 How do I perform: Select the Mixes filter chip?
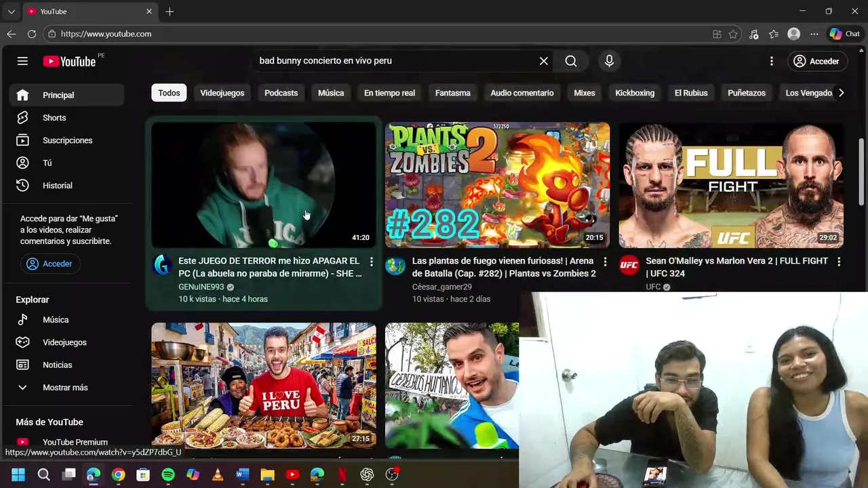click(x=584, y=93)
